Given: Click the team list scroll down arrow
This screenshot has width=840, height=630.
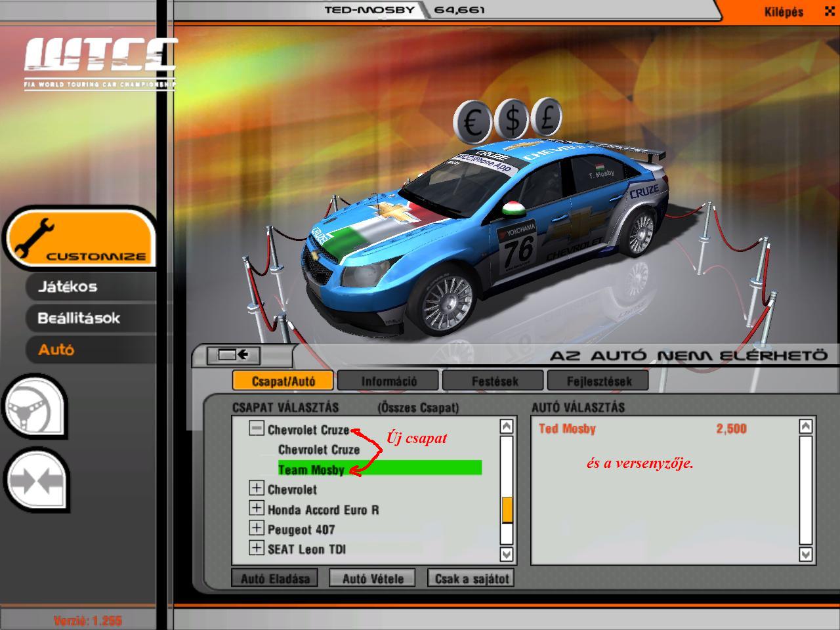Looking at the screenshot, I should tap(506, 554).
